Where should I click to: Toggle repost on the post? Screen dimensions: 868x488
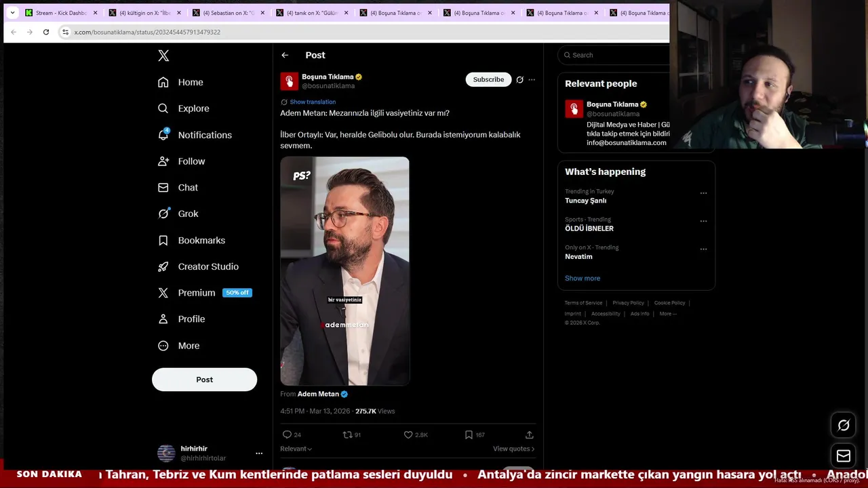[x=347, y=434]
